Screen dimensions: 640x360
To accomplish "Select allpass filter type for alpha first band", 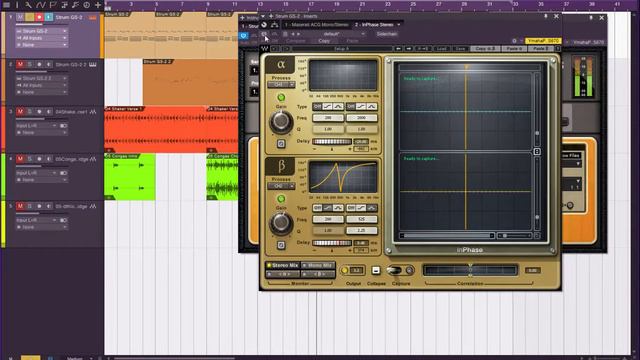I will click(x=338, y=107).
